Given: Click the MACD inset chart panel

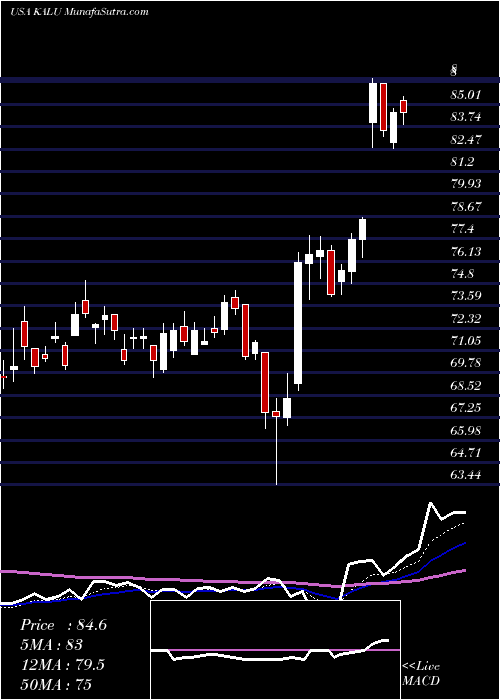Looking at the screenshot, I should pyautogui.click(x=275, y=650).
